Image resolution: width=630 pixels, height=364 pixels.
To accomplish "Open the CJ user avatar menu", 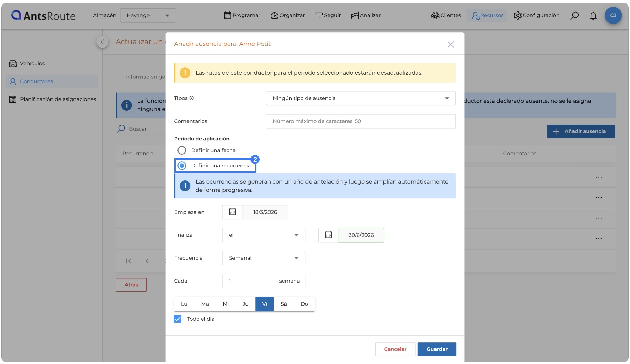I will tap(613, 15).
